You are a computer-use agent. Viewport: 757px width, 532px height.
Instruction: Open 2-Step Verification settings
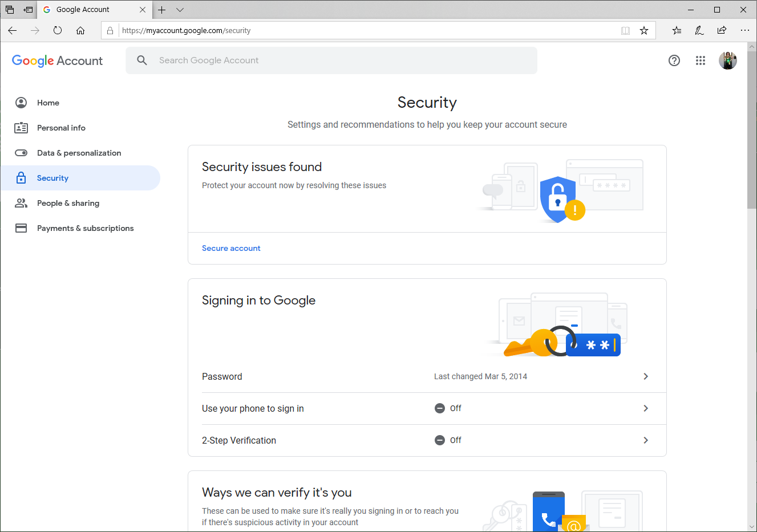coord(427,440)
